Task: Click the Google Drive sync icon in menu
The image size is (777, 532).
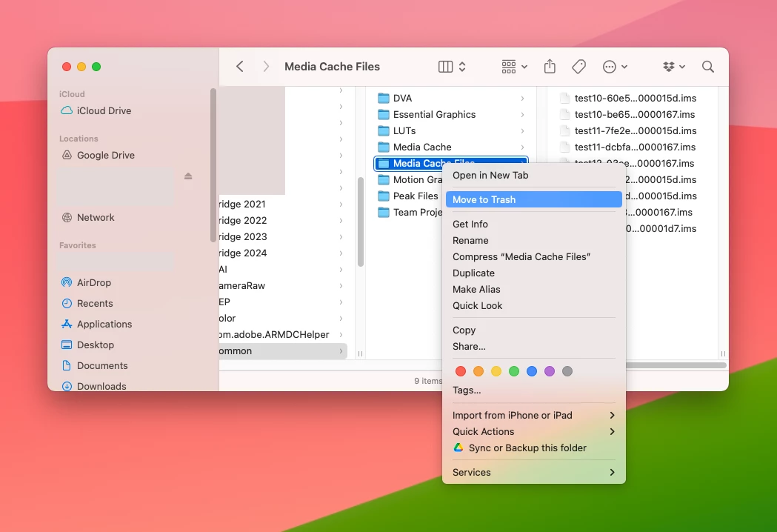Action: [458, 448]
